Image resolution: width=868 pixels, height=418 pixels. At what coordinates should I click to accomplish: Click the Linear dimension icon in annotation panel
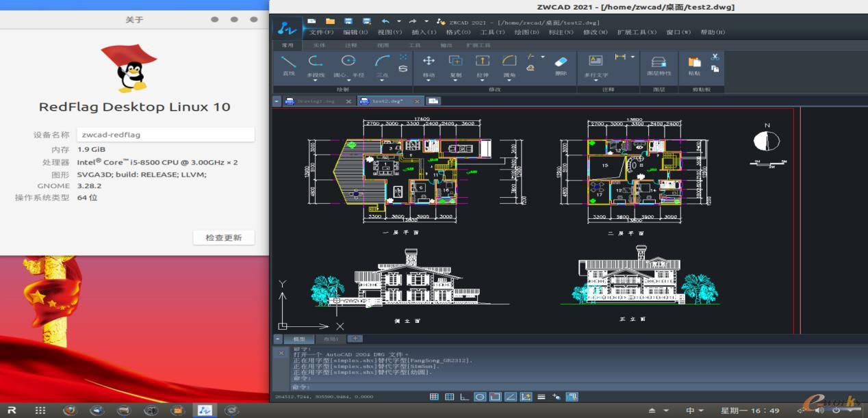[x=620, y=57]
